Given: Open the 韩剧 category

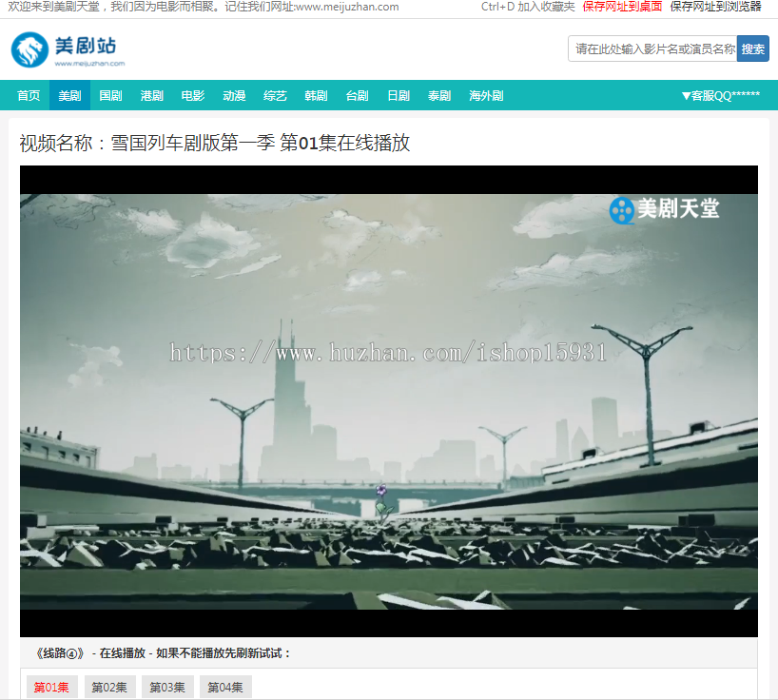Looking at the screenshot, I should (316, 95).
